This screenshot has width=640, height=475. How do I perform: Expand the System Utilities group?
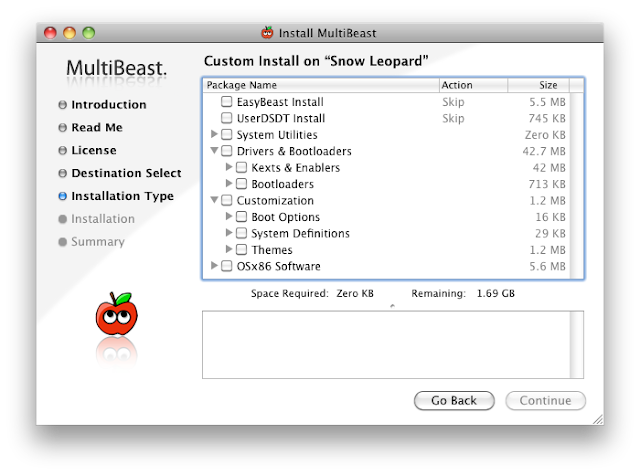coord(214,134)
